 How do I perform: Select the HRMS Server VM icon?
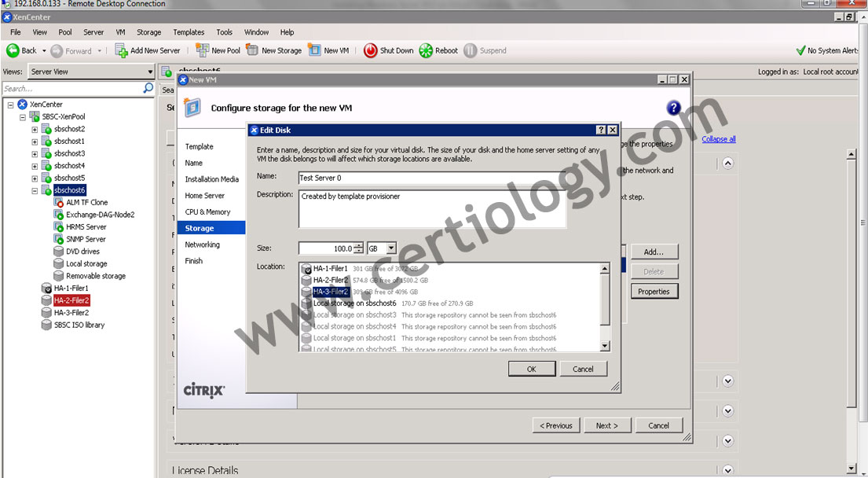59,227
